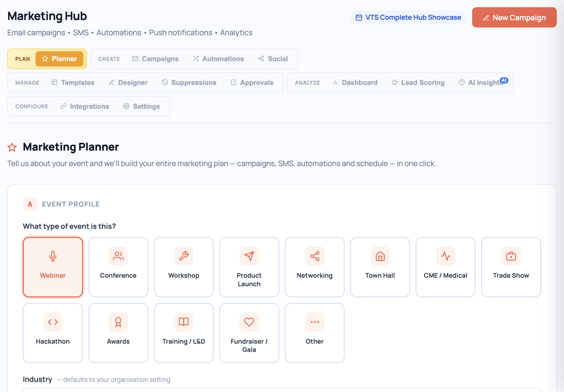
Task: Go to the Approvals tab
Action: pos(252,83)
